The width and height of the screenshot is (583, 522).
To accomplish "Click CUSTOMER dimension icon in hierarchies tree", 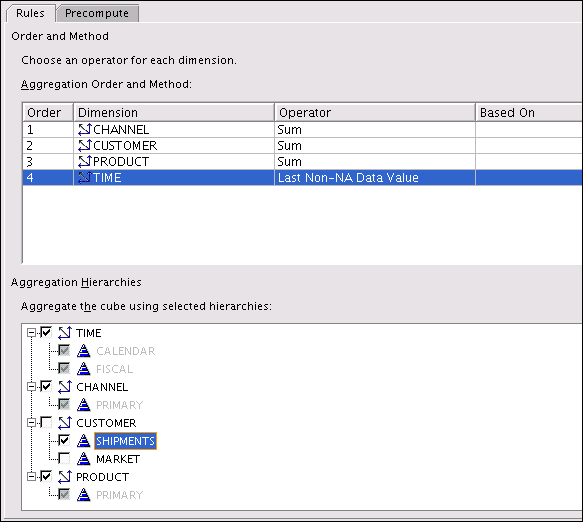I will coord(65,423).
